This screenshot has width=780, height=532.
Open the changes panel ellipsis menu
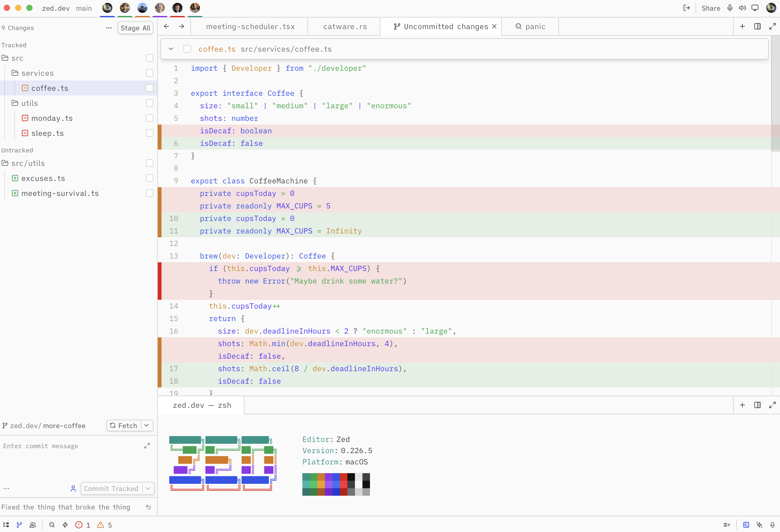[109, 28]
